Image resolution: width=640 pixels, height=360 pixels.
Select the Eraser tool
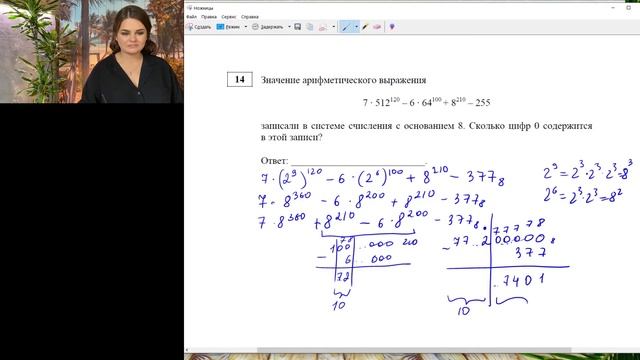pos(377,27)
